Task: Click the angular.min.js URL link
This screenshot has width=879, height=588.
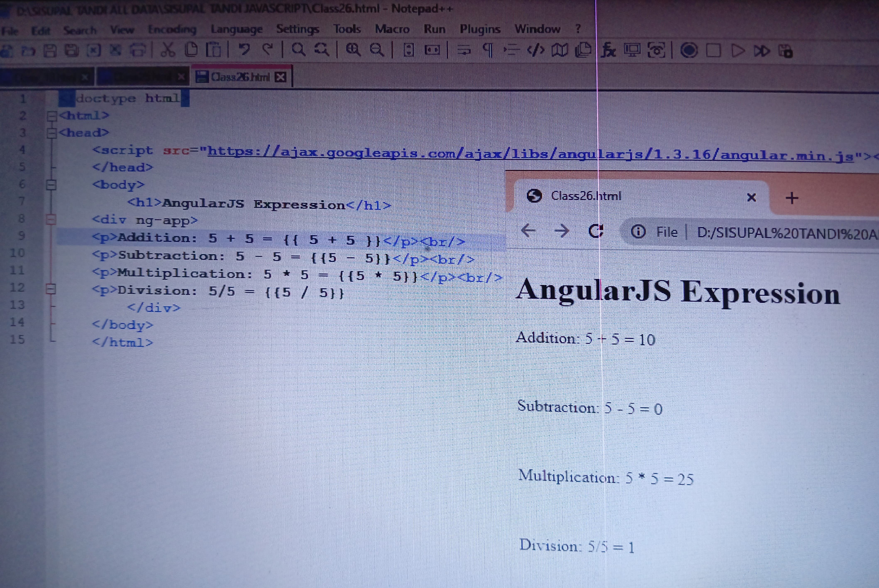Action: 525,154
